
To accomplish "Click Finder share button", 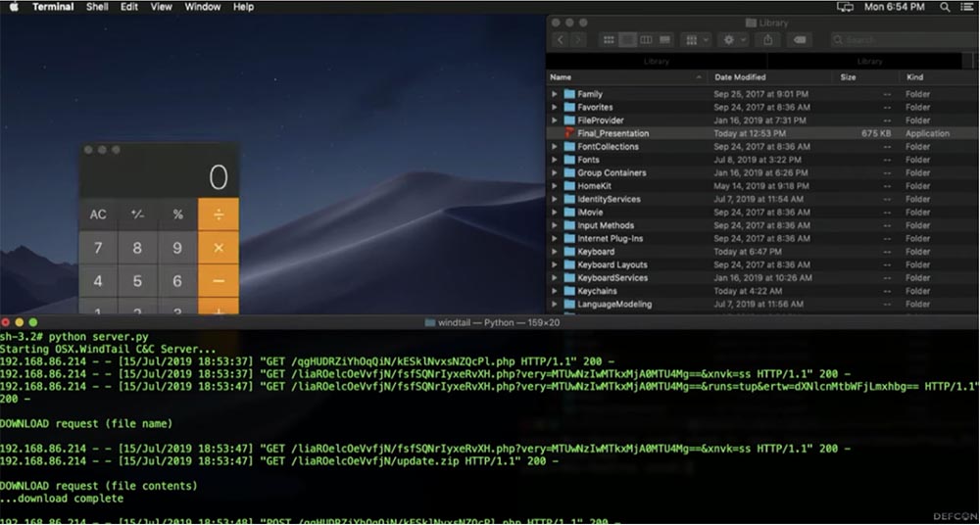I will [768, 40].
